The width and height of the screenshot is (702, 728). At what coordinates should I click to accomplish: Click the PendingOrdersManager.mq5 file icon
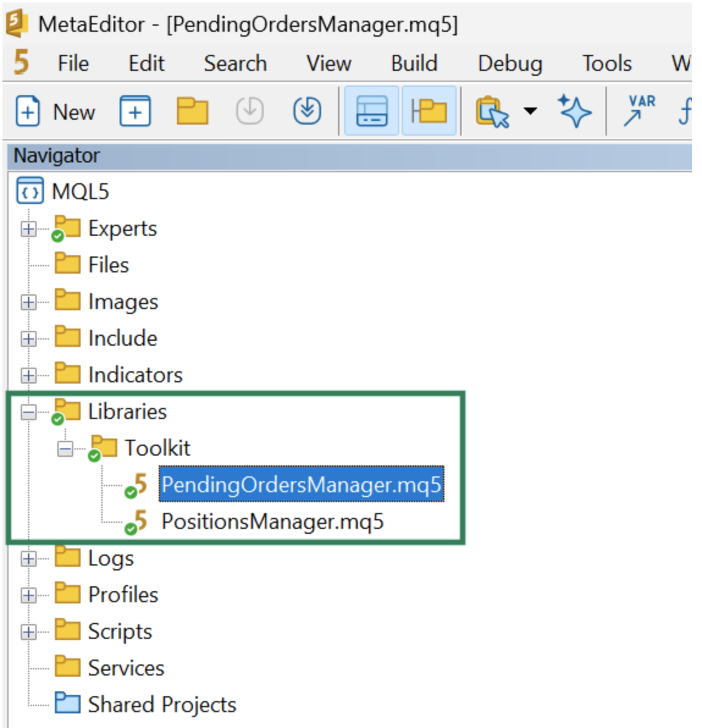[x=136, y=485]
